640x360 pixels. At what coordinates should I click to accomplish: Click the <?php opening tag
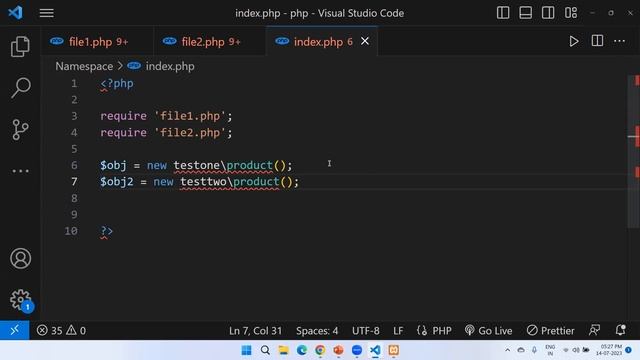click(x=117, y=83)
